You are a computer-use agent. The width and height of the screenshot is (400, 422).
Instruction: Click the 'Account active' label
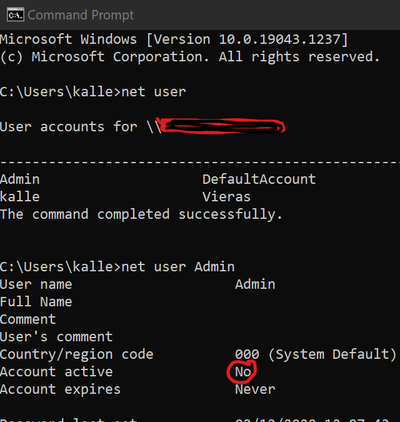[56, 372]
